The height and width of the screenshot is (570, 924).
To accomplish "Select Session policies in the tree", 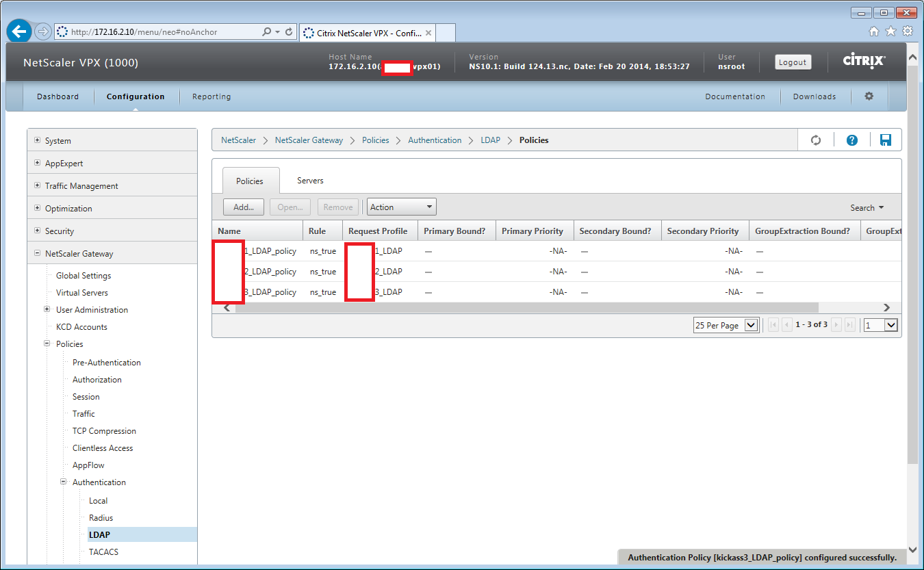I will pyautogui.click(x=86, y=397).
